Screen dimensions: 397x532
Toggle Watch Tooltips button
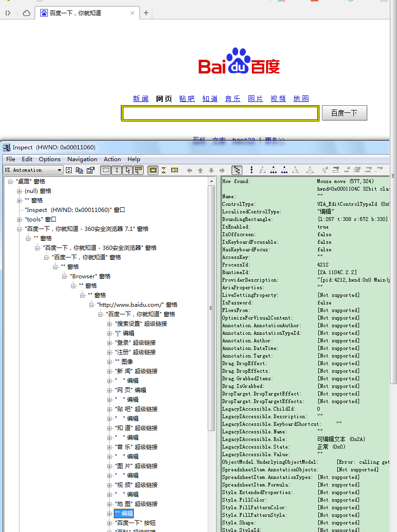[x=138, y=170]
